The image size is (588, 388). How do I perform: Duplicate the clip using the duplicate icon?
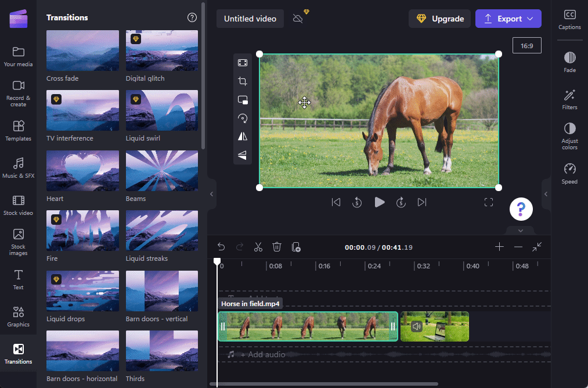[296, 247]
